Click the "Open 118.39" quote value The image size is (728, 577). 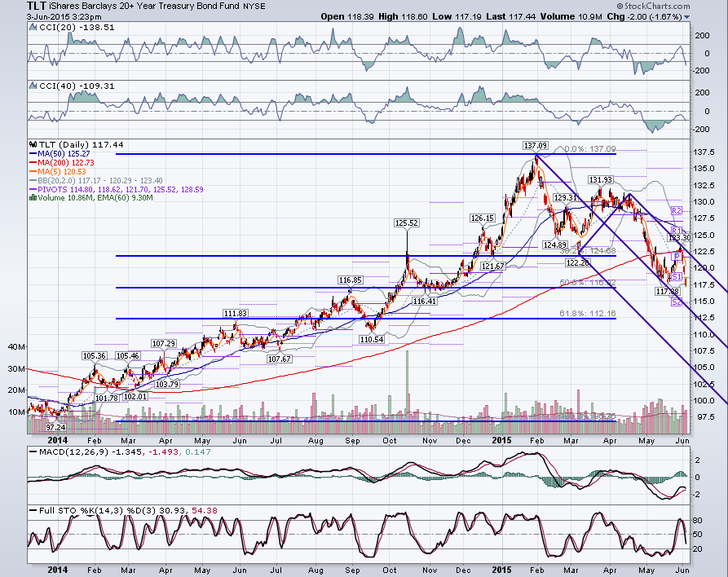347,17
